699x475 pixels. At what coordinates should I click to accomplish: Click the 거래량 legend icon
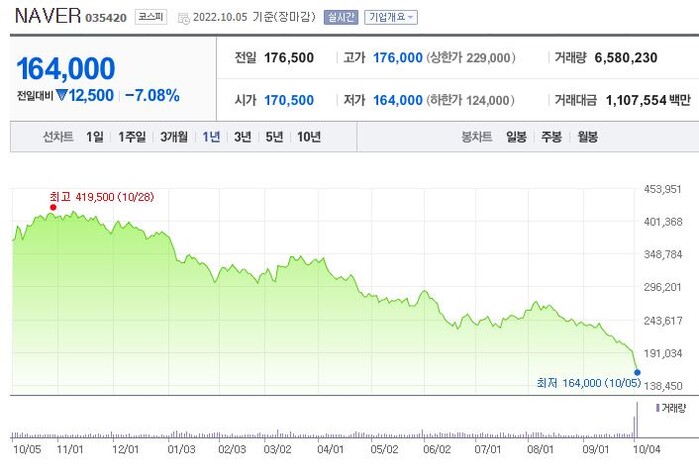(657, 408)
